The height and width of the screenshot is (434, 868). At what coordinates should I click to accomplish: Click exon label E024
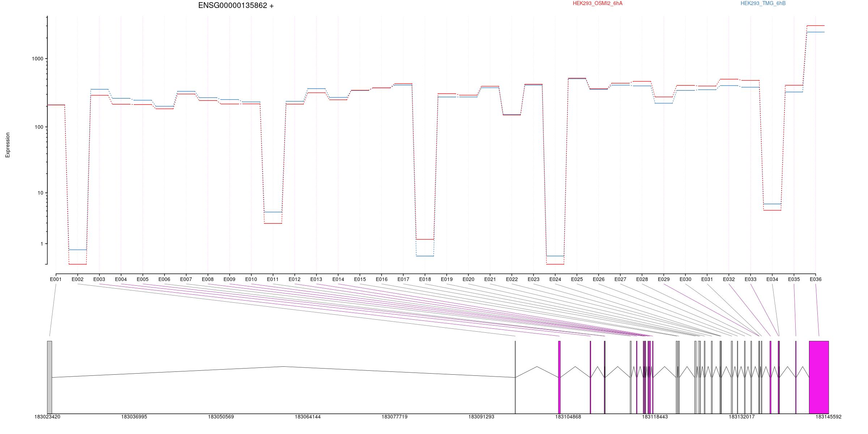point(555,279)
